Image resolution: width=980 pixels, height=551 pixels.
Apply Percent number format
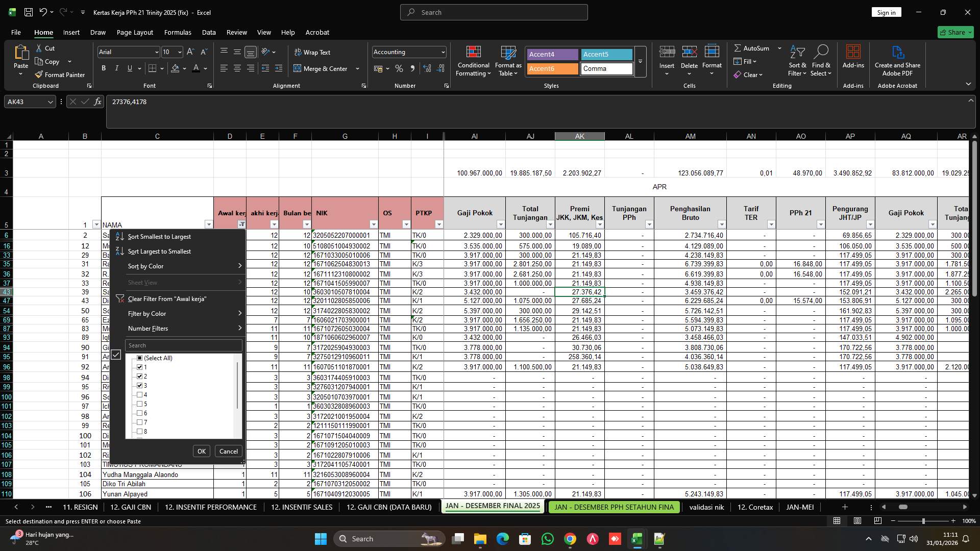[x=399, y=68]
